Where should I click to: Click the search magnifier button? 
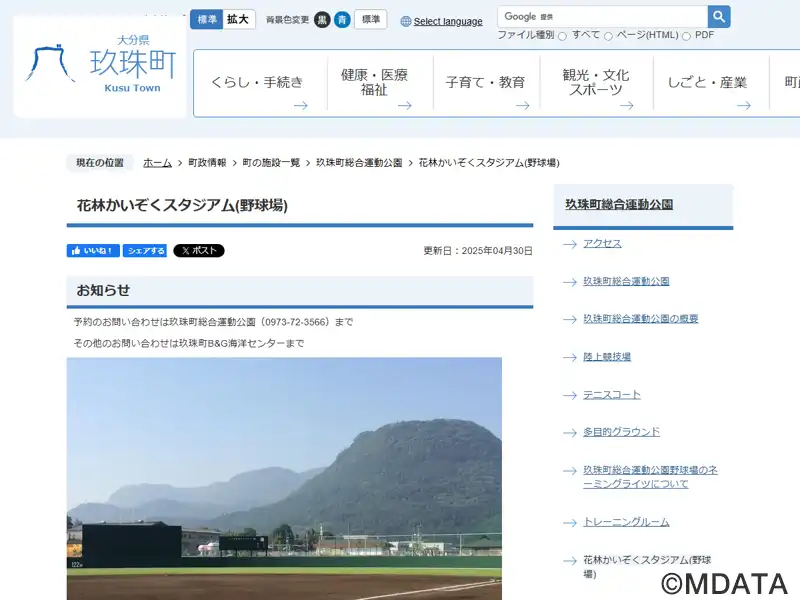coord(719,17)
